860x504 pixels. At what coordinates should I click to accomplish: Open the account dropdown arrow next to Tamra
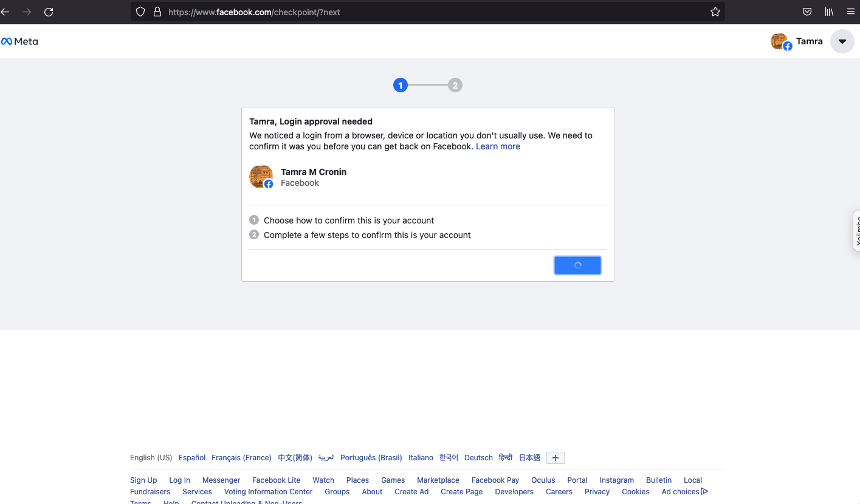click(x=842, y=41)
